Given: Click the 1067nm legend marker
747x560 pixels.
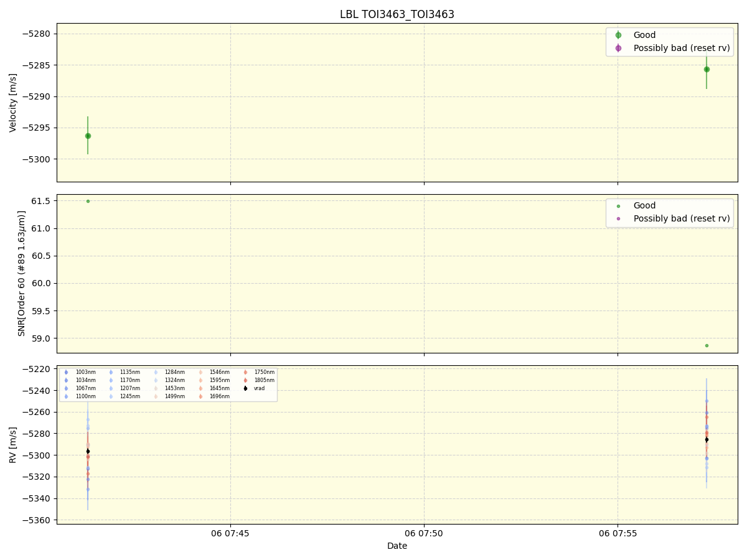Looking at the screenshot, I should pyautogui.click(x=66, y=388).
